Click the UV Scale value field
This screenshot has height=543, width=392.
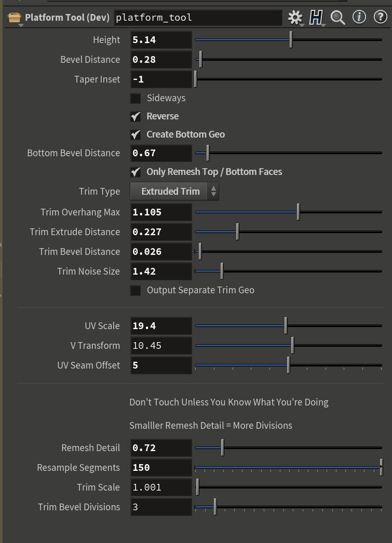point(161,325)
